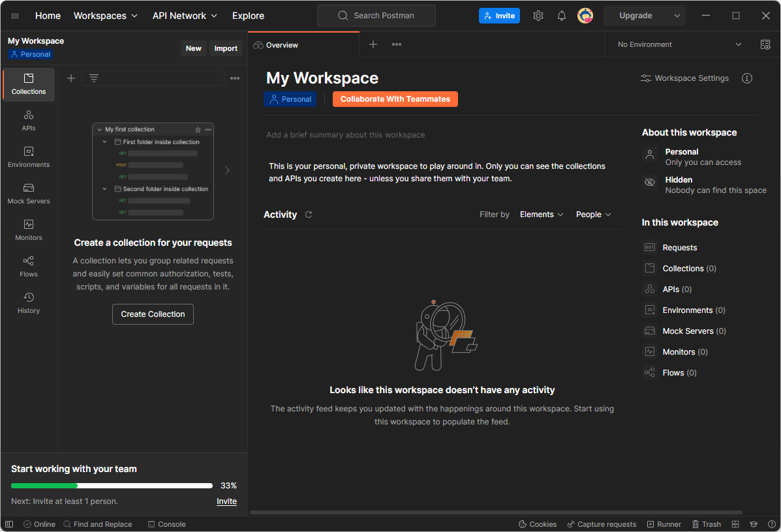
Task: Click the Upgrade button
Action: pyautogui.click(x=636, y=16)
